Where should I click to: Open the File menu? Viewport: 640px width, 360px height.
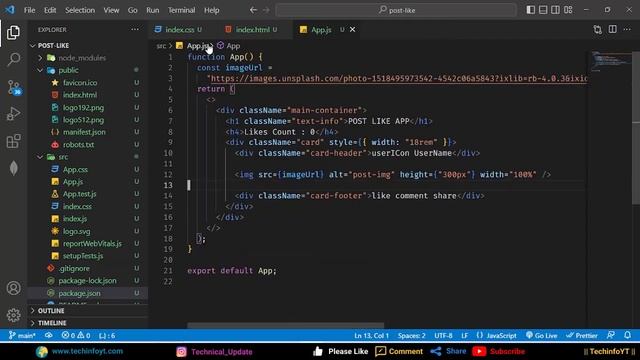(29, 10)
